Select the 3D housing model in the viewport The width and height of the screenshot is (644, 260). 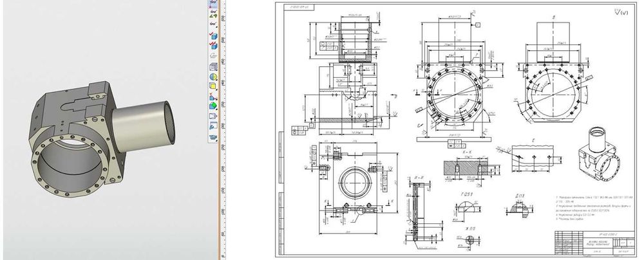102,139
